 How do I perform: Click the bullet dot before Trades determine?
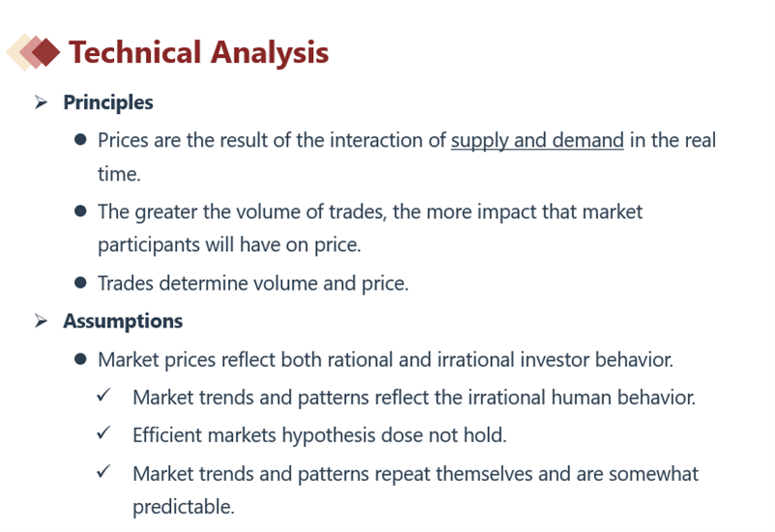(x=80, y=283)
